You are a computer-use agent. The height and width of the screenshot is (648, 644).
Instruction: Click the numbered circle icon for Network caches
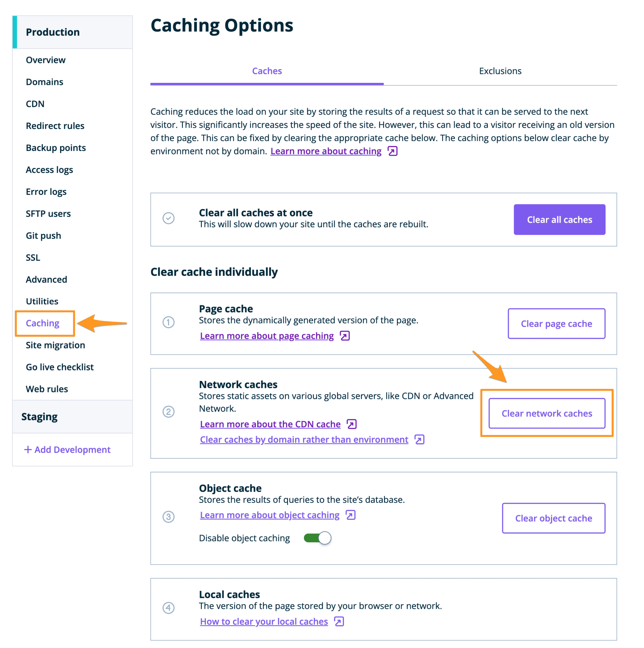(x=168, y=412)
